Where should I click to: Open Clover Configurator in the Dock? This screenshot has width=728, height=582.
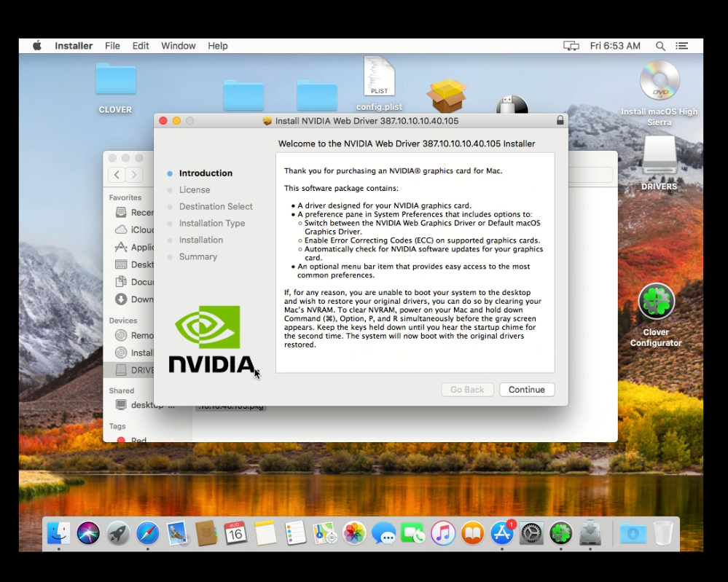[561, 532]
